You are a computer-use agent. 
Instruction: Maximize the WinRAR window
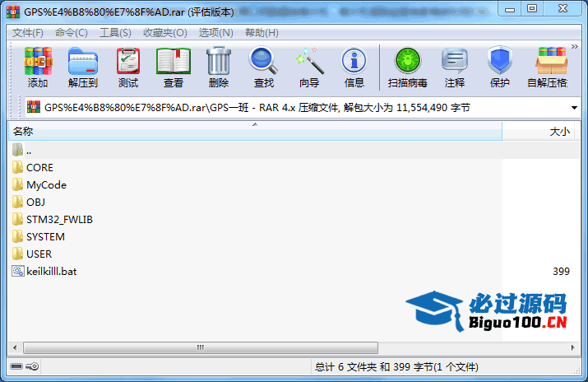(x=532, y=9)
